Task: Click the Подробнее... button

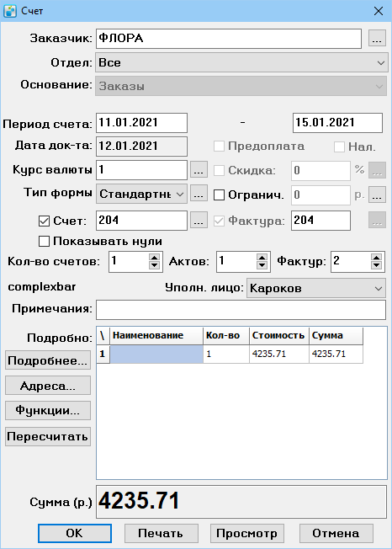Action: 48,360
